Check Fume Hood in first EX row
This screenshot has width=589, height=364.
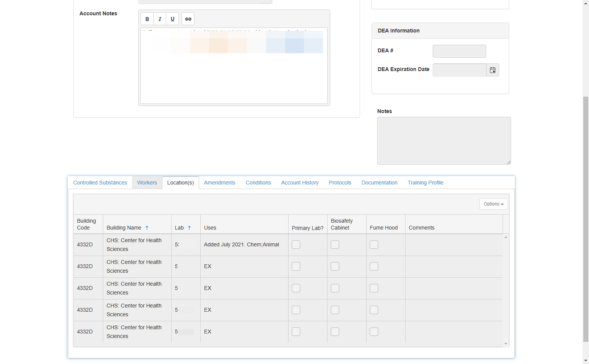(374, 266)
